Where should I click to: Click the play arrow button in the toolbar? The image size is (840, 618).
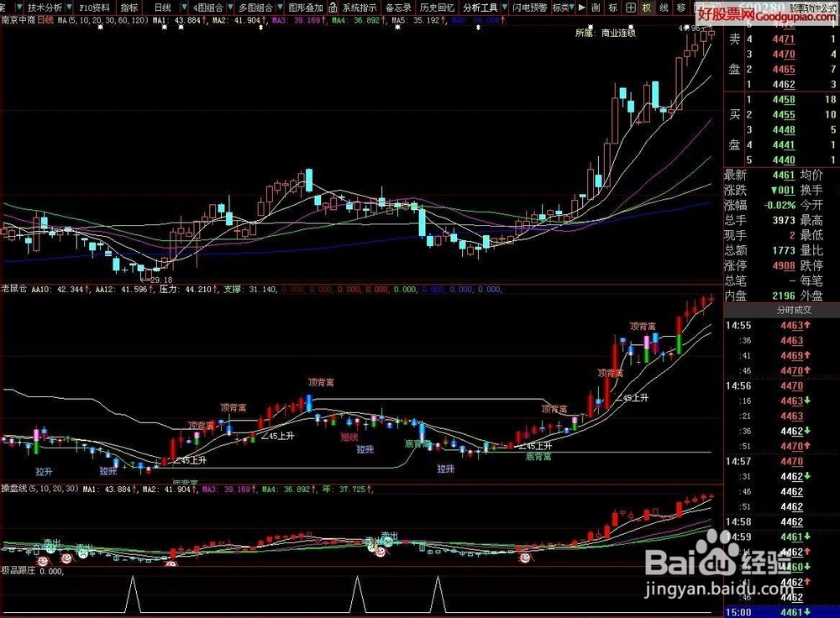[x=582, y=8]
